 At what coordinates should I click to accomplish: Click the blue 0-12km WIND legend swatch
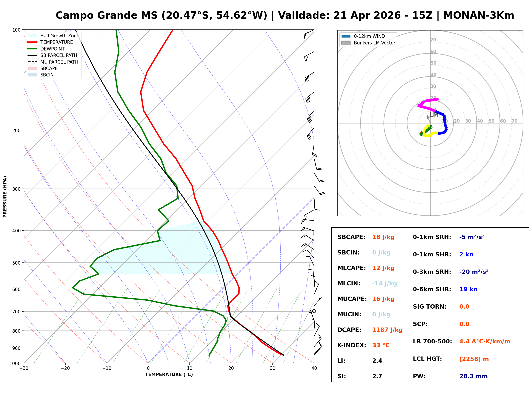pyautogui.click(x=346, y=36)
